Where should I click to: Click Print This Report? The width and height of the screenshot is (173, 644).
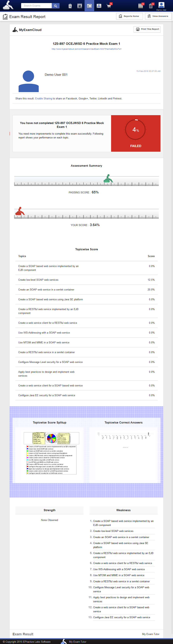(147, 29)
